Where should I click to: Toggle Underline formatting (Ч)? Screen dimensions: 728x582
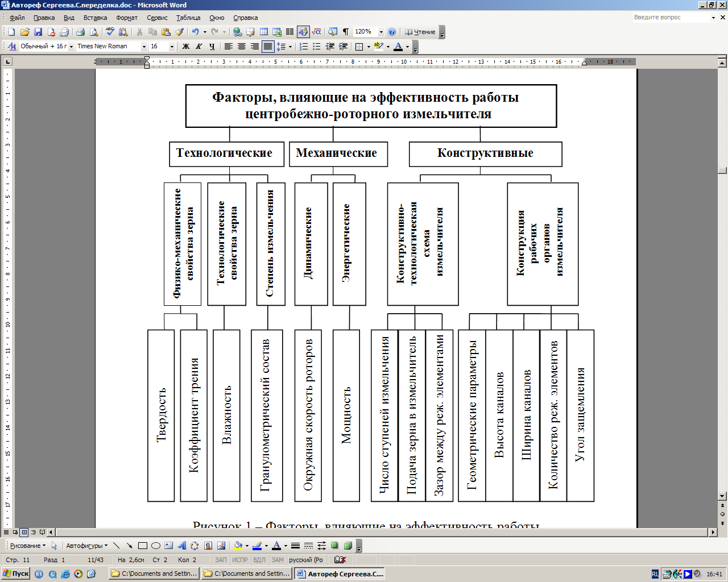click(x=212, y=47)
